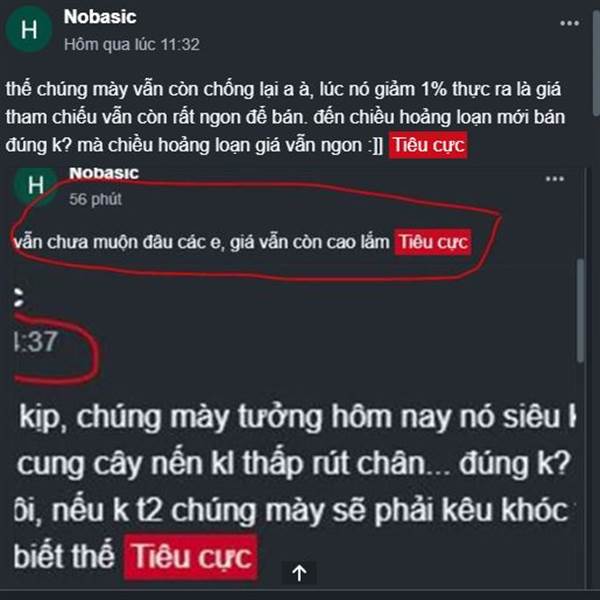The height and width of the screenshot is (600, 600).
Task: Click the scroll-to-top arrow button
Action: point(299,573)
